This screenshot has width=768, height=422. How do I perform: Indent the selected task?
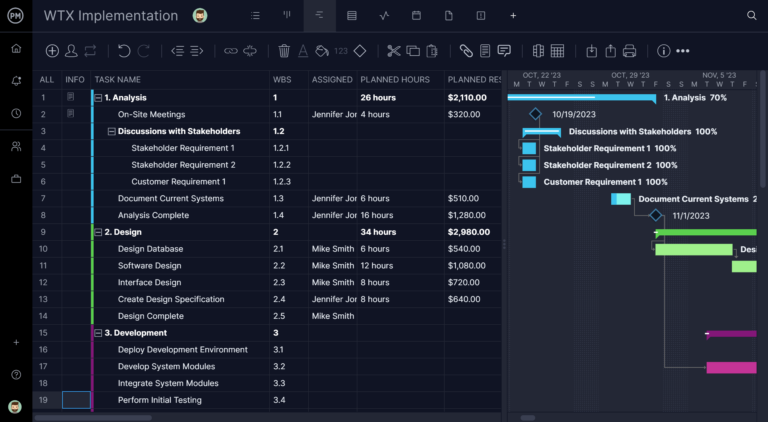click(x=196, y=51)
